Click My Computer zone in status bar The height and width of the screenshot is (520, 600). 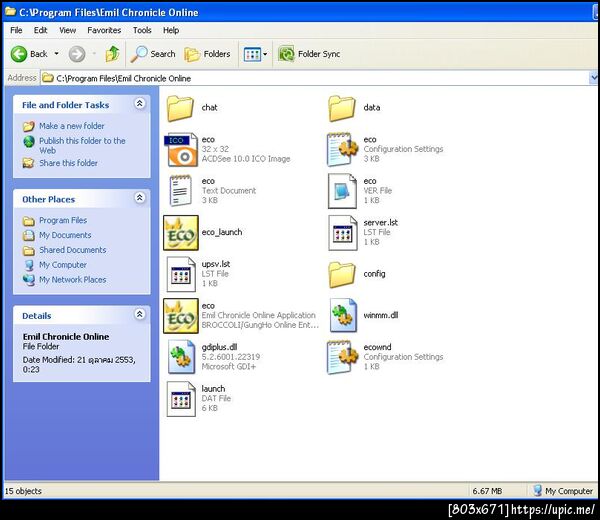coord(563,491)
